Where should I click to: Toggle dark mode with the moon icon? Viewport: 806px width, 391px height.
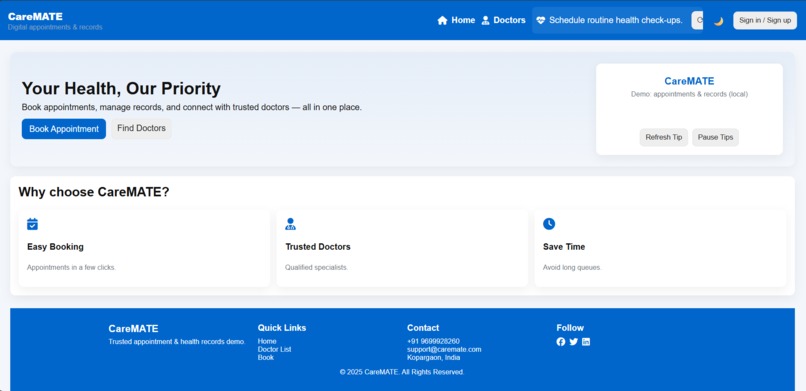[x=719, y=21]
